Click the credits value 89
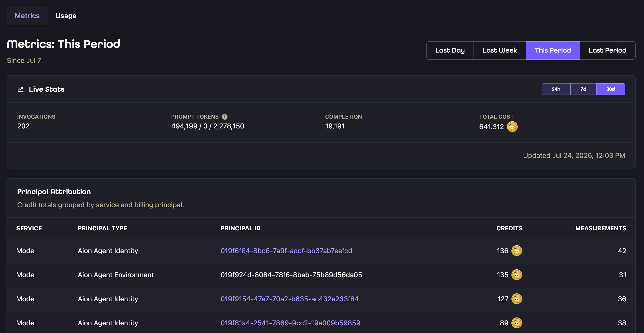This screenshot has width=644, height=333. click(504, 323)
